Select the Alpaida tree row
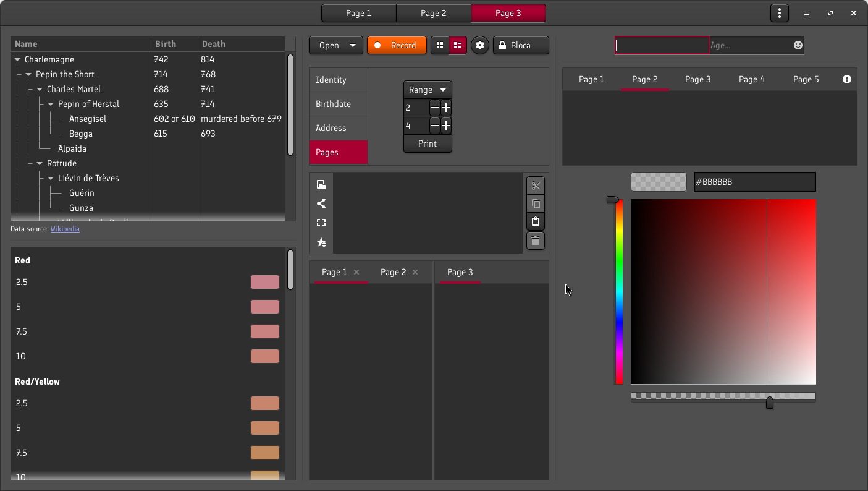Viewport: 868px width, 491px height. point(148,148)
